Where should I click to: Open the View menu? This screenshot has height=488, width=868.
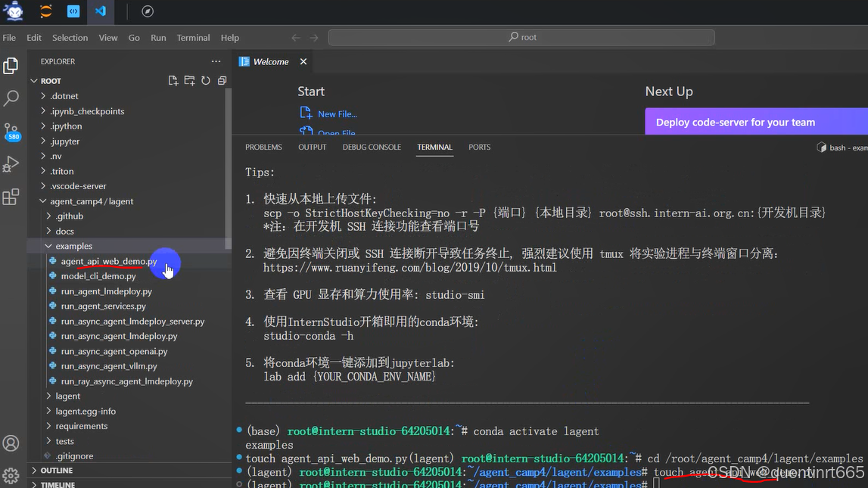108,38
